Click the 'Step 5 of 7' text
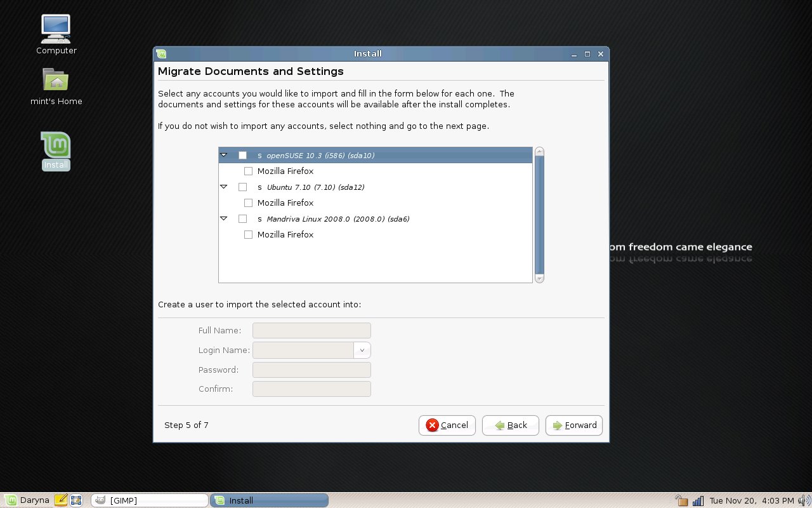Viewport: 812px width, 508px height. (187, 425)
